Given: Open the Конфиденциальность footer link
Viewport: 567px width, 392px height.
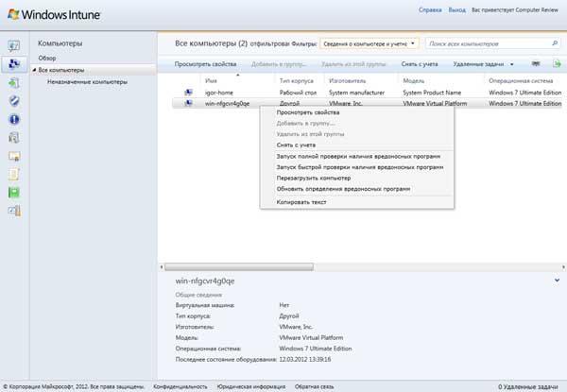Looking at the screenshot, I should [180, 386].
